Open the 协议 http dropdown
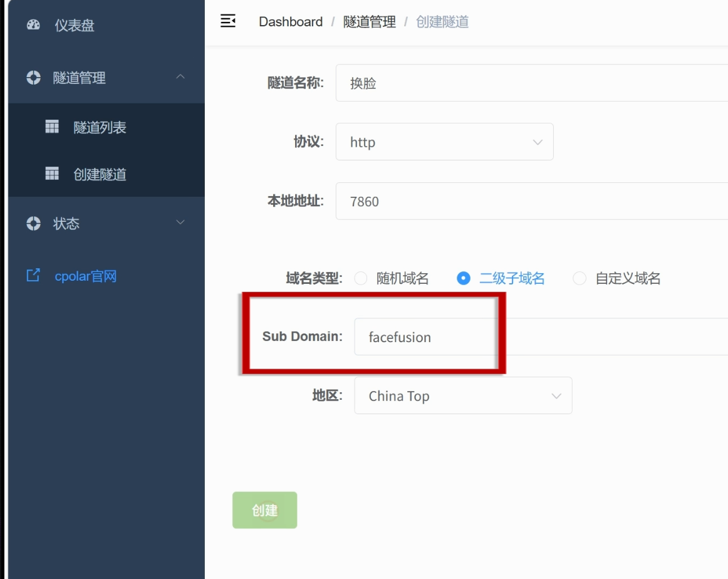The height and width of the screenshot is (579, 728). pyautogui.click(x=444, y=142)
